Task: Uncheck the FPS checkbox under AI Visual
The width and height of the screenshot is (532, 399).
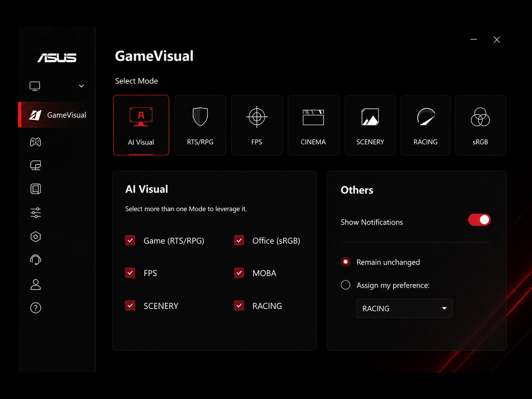Action: tap(130, 273)
